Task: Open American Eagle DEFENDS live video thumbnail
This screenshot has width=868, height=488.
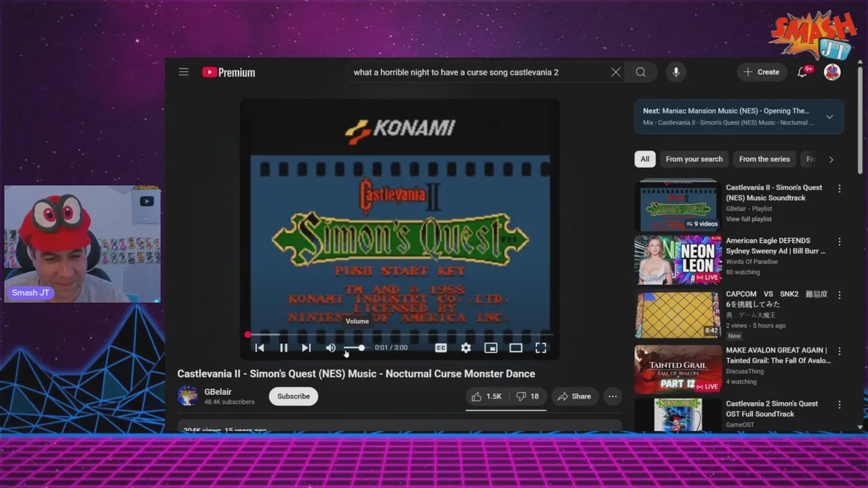Action: [x=678, y=260]
